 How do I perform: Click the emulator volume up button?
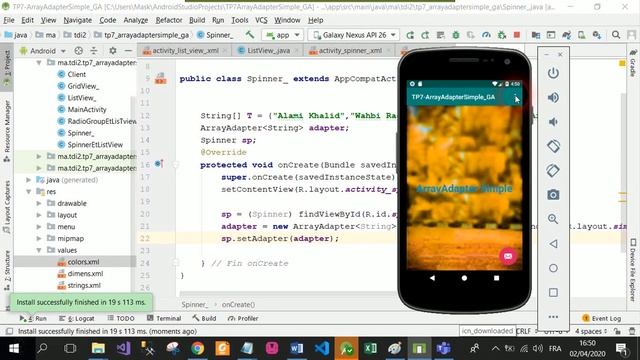(x=553, y=98)
